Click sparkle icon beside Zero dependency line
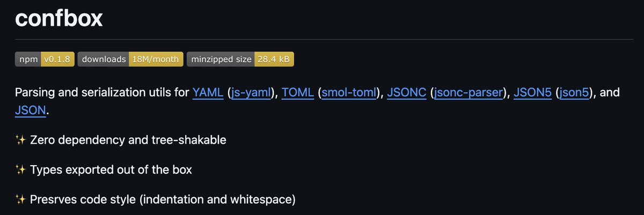Image resolution: width=644 pixels, height=215 pixels. click(20, 140)
